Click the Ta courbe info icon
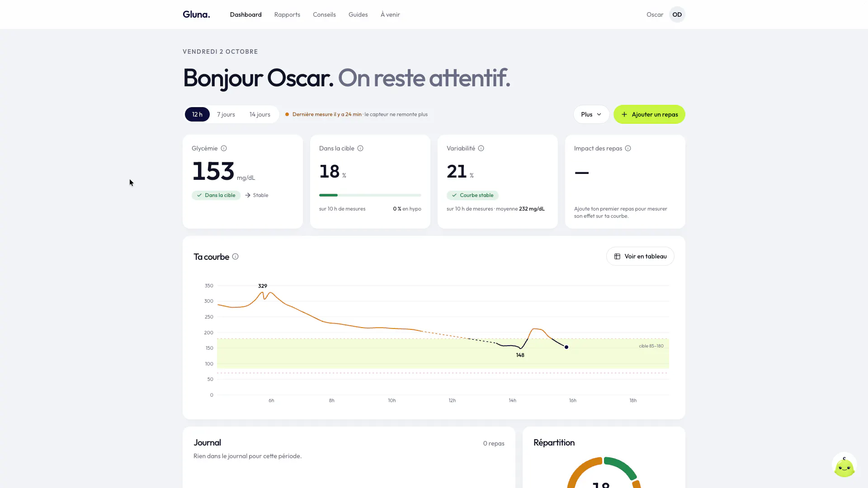868x488 pixels. click(x=235, y=256)
